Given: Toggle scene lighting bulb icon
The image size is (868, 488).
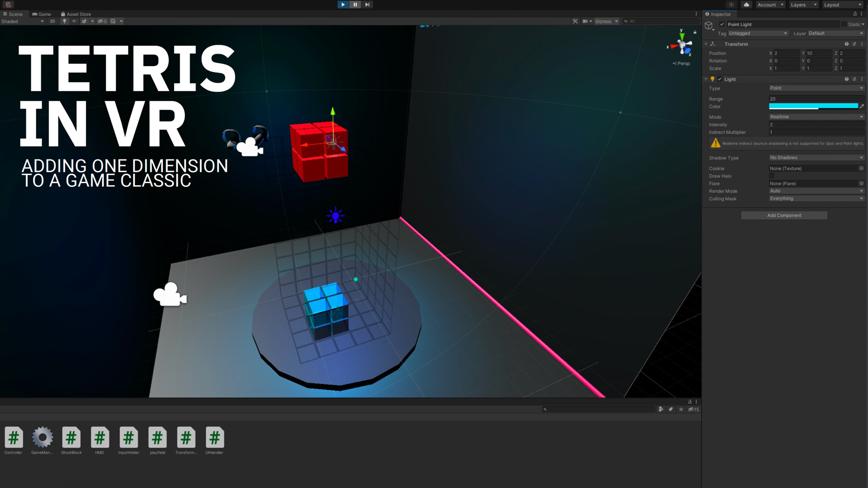Looking at the screenshot, I should tap(64, 21).
